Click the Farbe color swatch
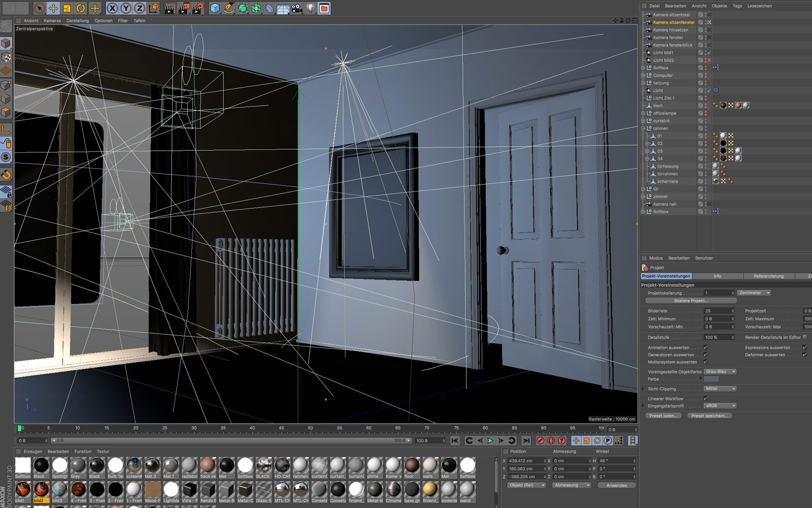Image resolution: width=812 pixels, height=508 pixels. pyautogui.click(x=711, y=379)
